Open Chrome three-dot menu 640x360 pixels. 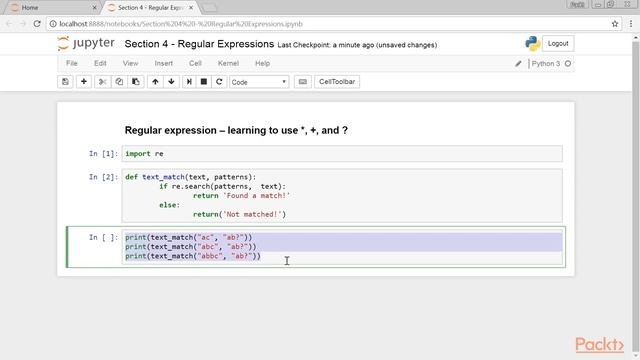click(631, 24)
